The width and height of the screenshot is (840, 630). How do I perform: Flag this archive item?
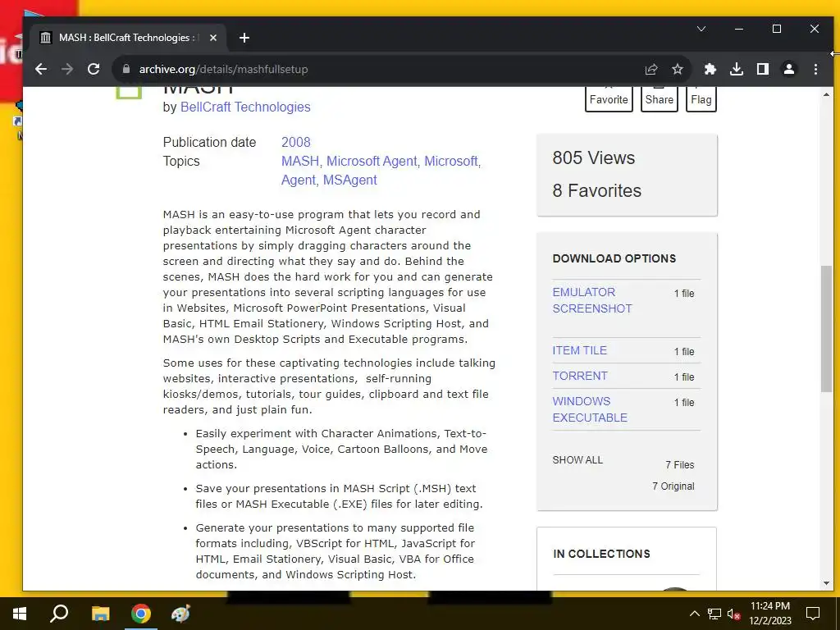701,98
